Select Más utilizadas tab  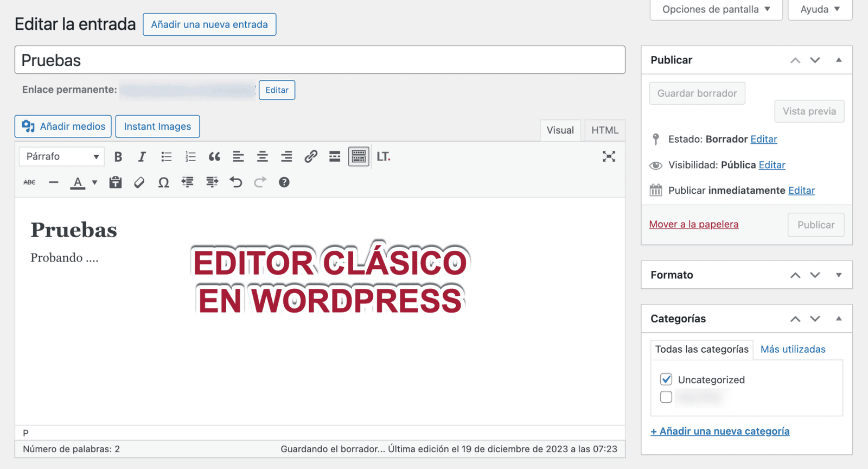click(x=793, y=349)
